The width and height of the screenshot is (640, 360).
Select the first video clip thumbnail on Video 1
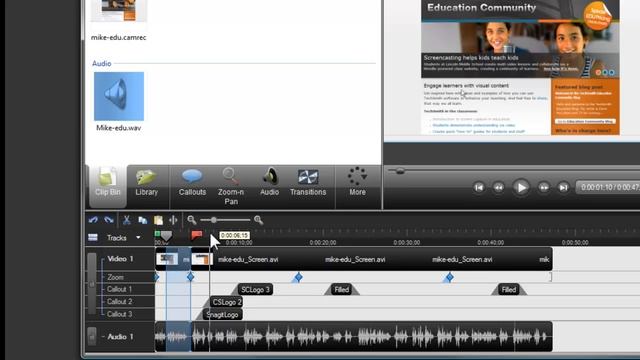coord(167,259)
